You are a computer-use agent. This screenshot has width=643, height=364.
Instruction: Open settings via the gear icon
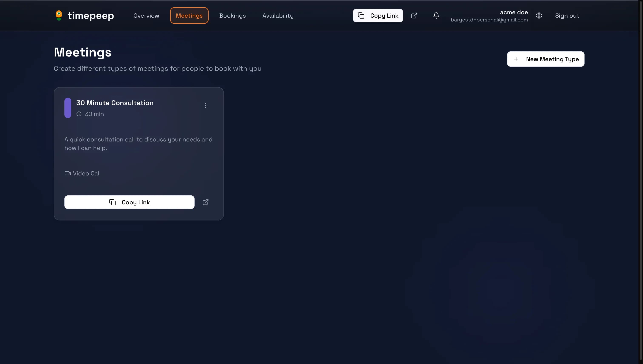pos(539,16)
